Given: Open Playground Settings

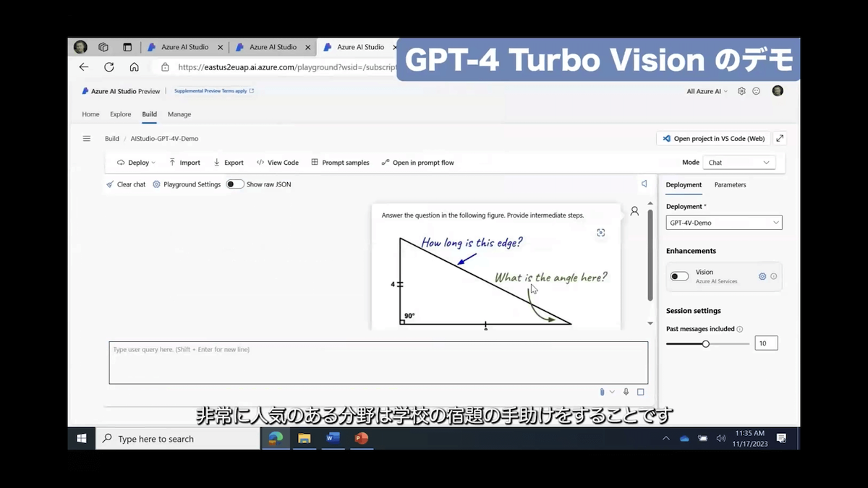Looking at the screenshot, I should (x=187, y=184).
